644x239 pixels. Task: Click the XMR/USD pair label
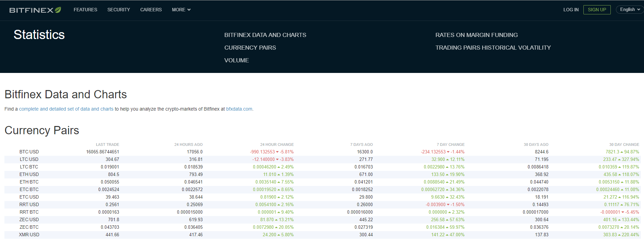(29, 235)
